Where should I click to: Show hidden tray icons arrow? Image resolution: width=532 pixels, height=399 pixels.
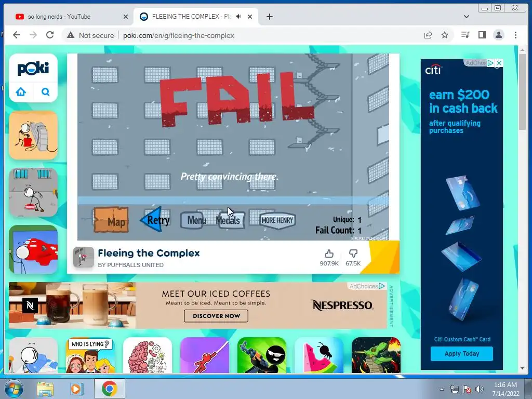pyautogui.click(x=442, y=389)
